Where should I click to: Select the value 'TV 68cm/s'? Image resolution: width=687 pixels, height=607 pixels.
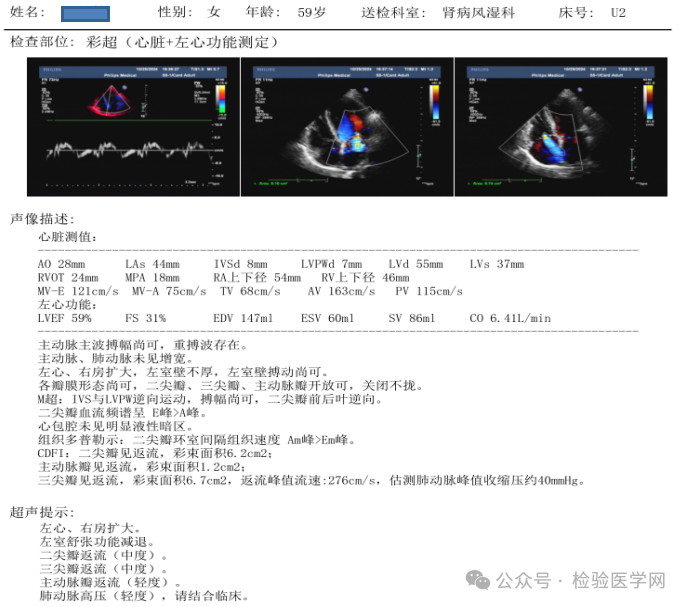pos(250,291)
